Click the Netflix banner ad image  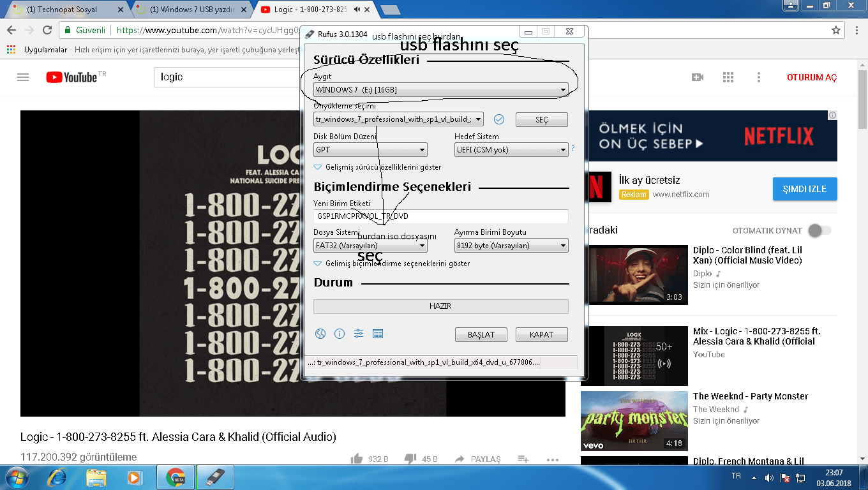pos(712,136)
